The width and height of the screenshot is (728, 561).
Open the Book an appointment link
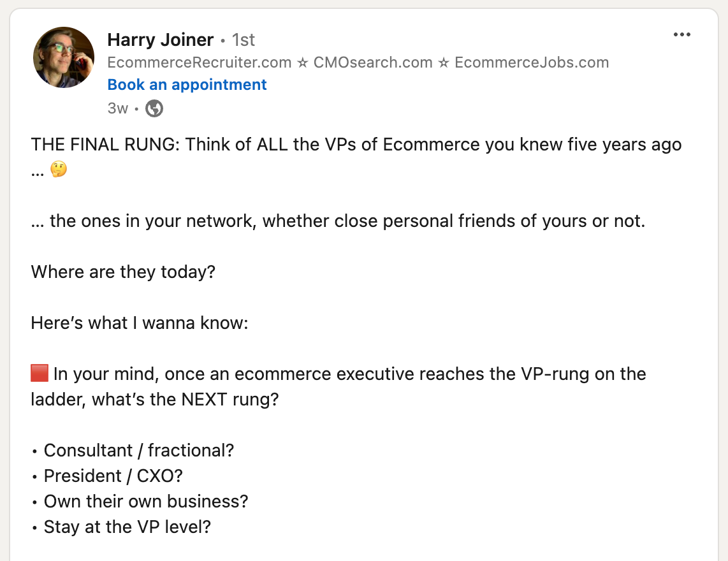(x=187, y=85)
